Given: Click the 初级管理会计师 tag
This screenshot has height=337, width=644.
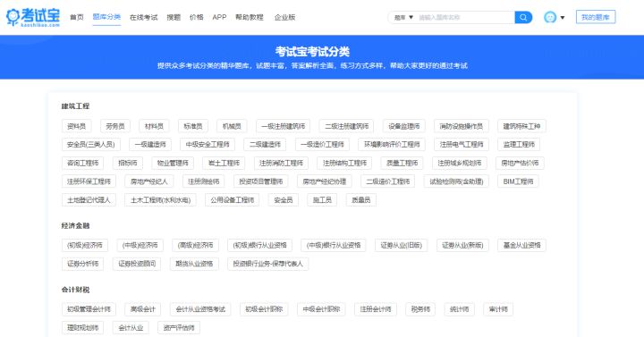Looking at the screenshot, I should pyautogui.click(x=89, y=309).
